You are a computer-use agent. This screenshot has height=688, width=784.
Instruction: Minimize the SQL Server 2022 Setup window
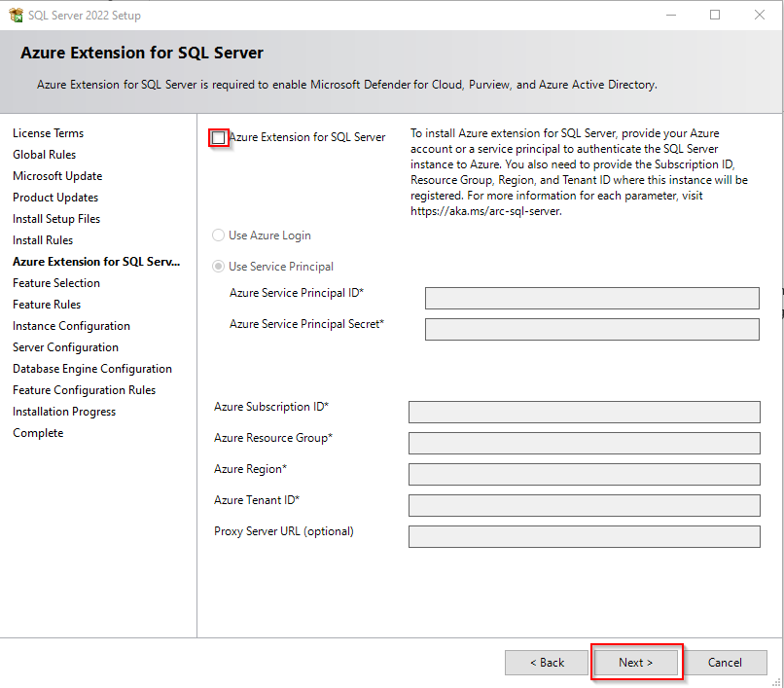(670, 15)
